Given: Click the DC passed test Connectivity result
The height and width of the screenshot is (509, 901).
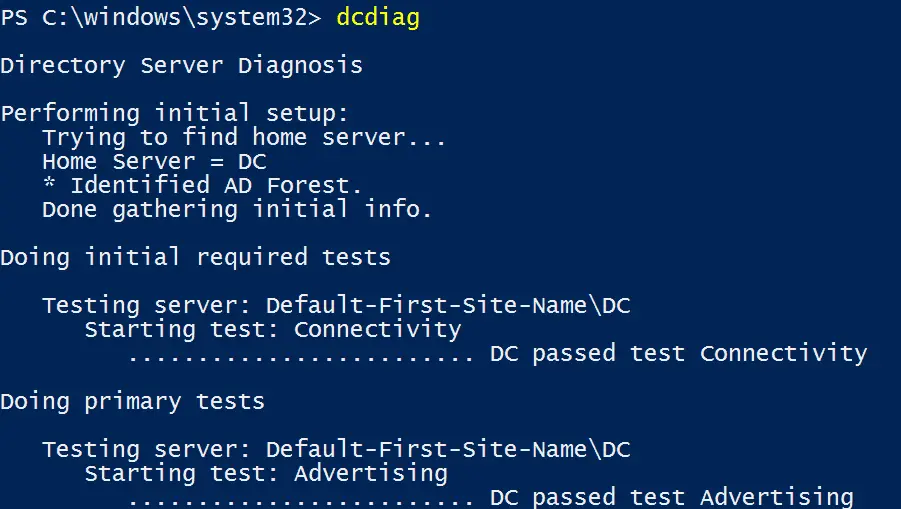Looking at the screenshot, I should point(678,353).
